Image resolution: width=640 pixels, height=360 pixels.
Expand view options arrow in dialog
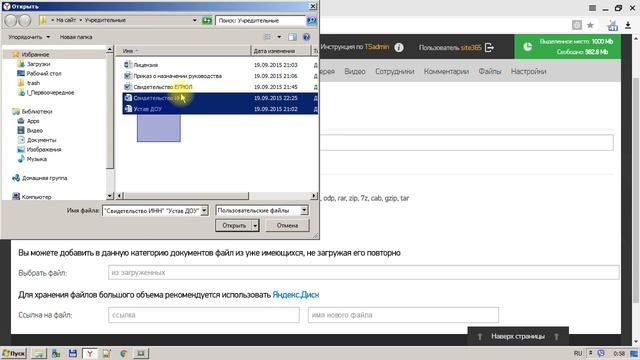click(279, 37)
